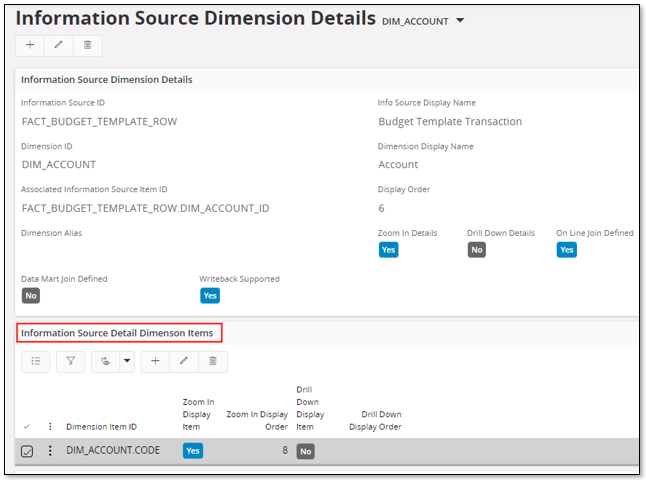
Task: Click the Information Source Detail Dimenson Items heading
Action: pos(118,332)
